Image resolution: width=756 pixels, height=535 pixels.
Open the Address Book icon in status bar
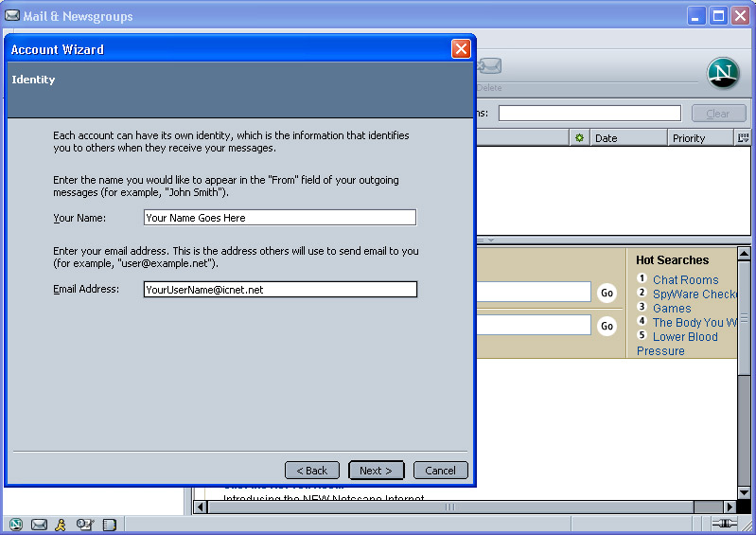point(110,524)
